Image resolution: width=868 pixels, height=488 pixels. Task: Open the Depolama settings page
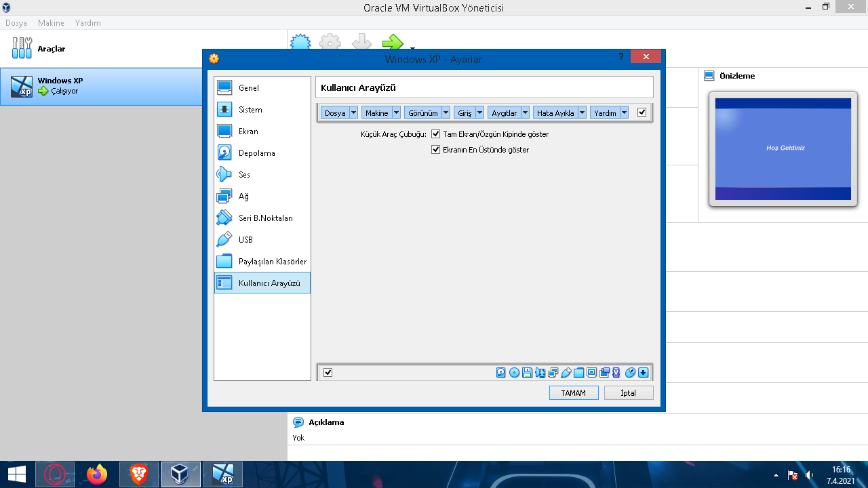coord(262,152)
